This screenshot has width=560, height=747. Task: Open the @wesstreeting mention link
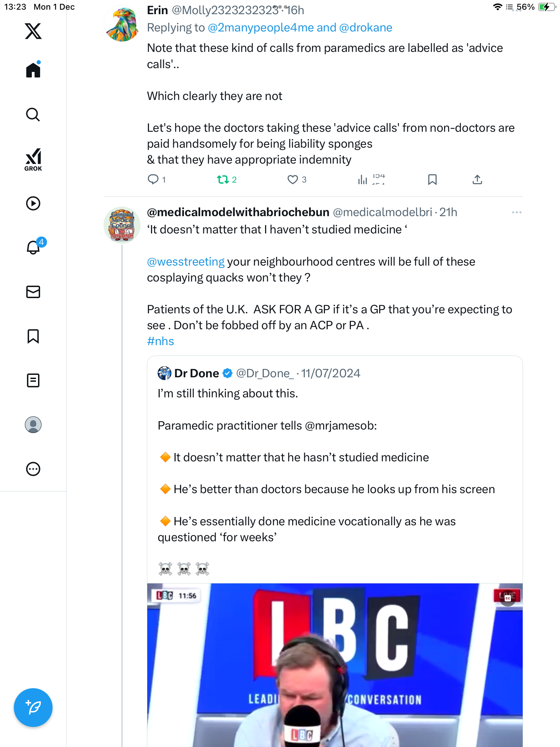(x=186, y=262)
